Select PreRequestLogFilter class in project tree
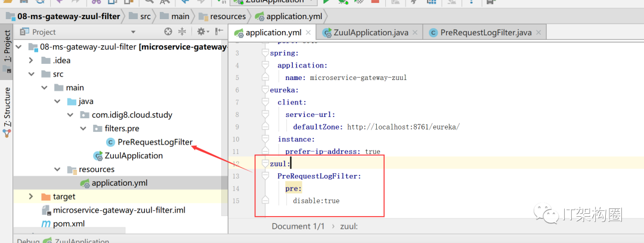 click(x=154, y=142)
